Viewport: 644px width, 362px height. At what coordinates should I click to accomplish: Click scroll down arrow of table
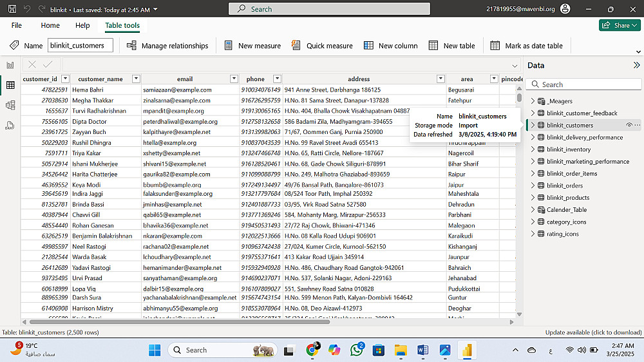tap(519, 314)
